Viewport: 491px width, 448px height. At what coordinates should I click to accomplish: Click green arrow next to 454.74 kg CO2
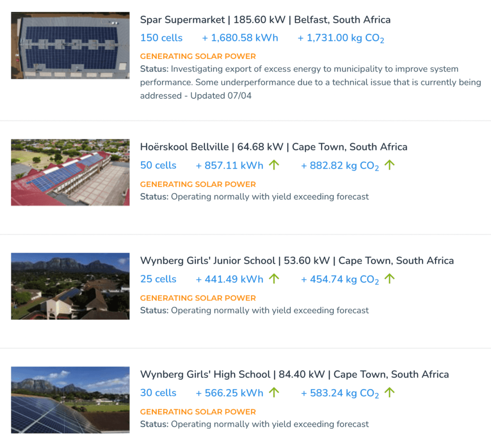389,278
